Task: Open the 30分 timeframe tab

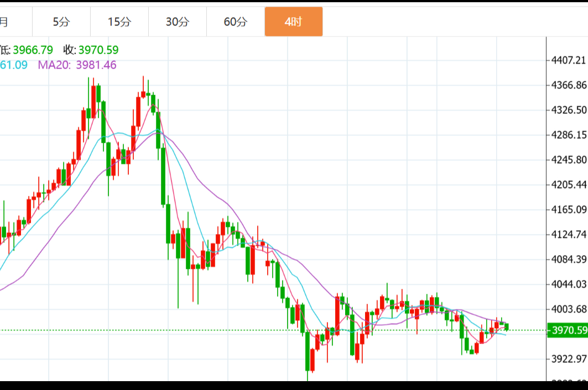Action: (178, 22)
